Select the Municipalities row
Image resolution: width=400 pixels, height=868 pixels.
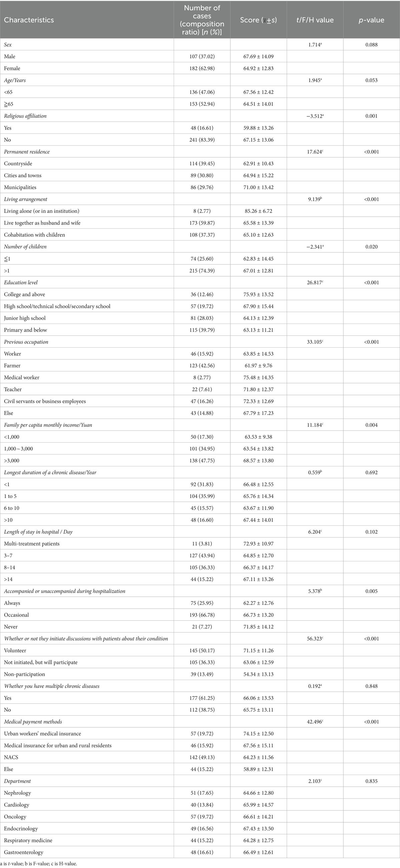[x=20, y=187]
